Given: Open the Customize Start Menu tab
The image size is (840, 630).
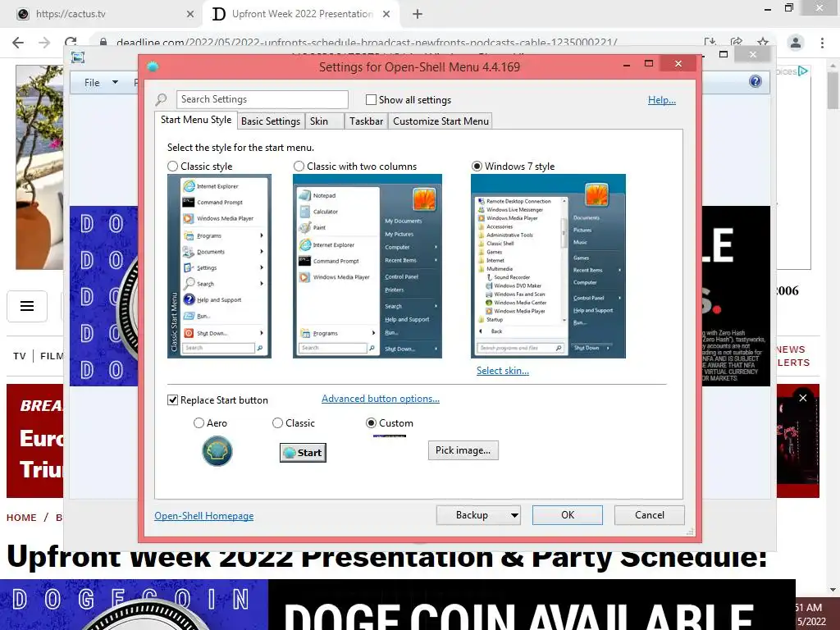Looking at the screenshot, I should tap(441, 121).
